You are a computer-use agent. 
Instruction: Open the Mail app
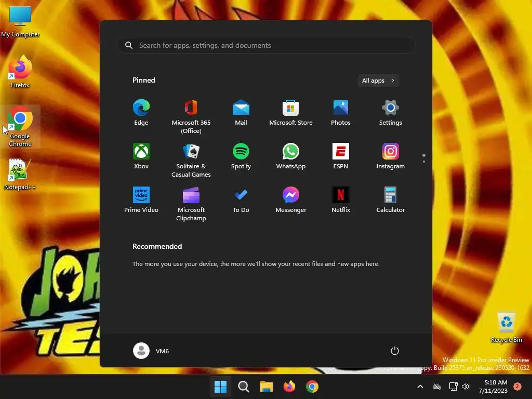[241, 113]
